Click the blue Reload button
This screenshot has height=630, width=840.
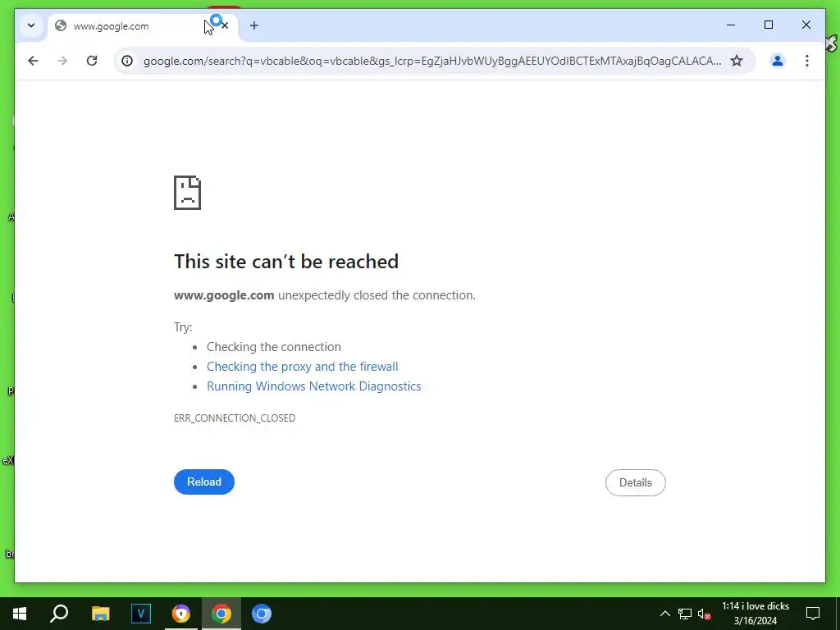click(x=204, y=482)
